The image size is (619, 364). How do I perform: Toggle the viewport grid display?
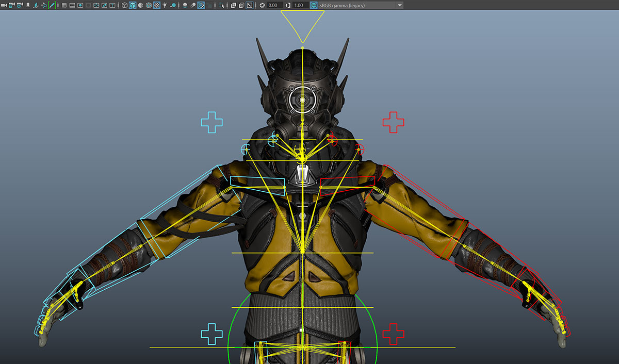click(64, 5)
